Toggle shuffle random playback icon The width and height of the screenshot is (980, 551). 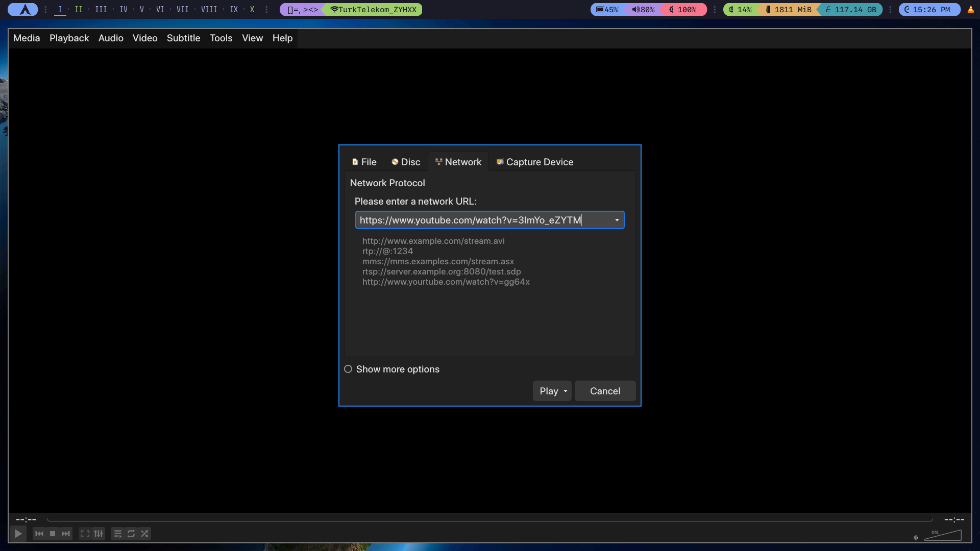(144, 534)
